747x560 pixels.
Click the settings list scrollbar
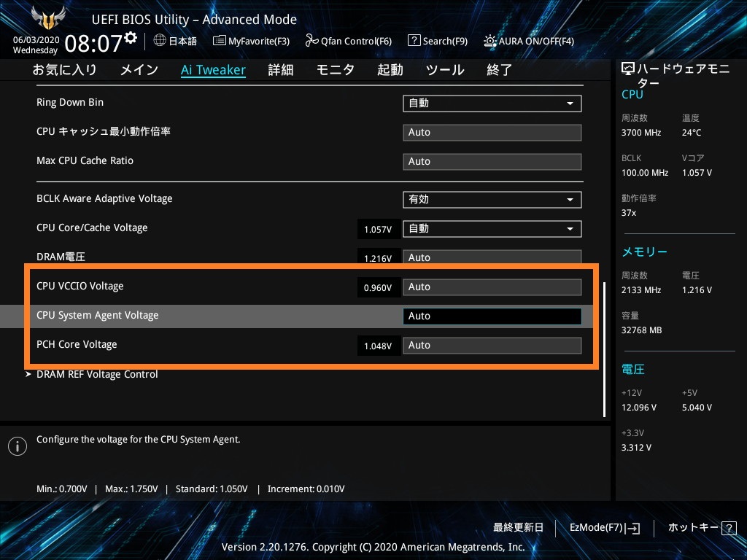(605, 349)
